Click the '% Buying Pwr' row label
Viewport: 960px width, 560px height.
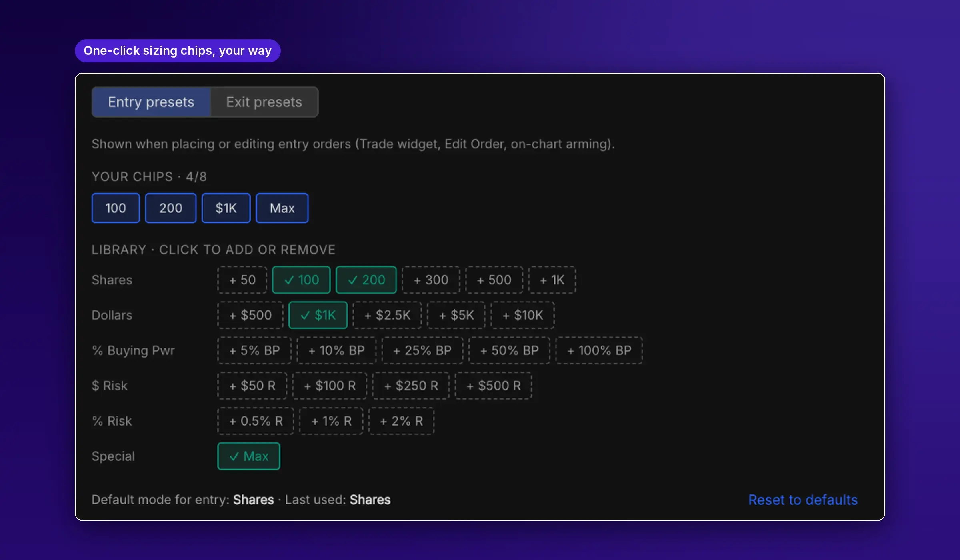tap(133, 350)
